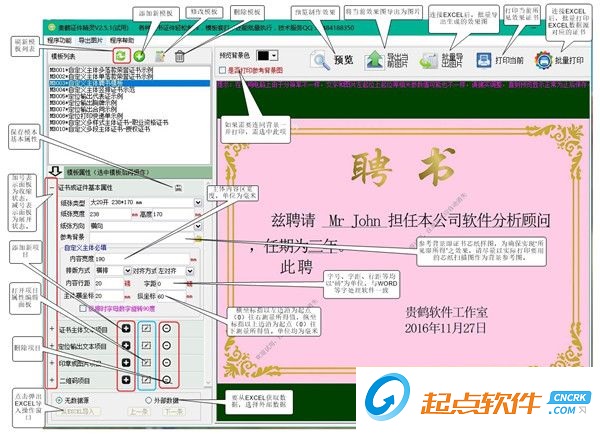Add item in 证书主体文本项目 row
The height and width of the screenshot is (434, 600).
pyautogui.click(x=126, y=328)
